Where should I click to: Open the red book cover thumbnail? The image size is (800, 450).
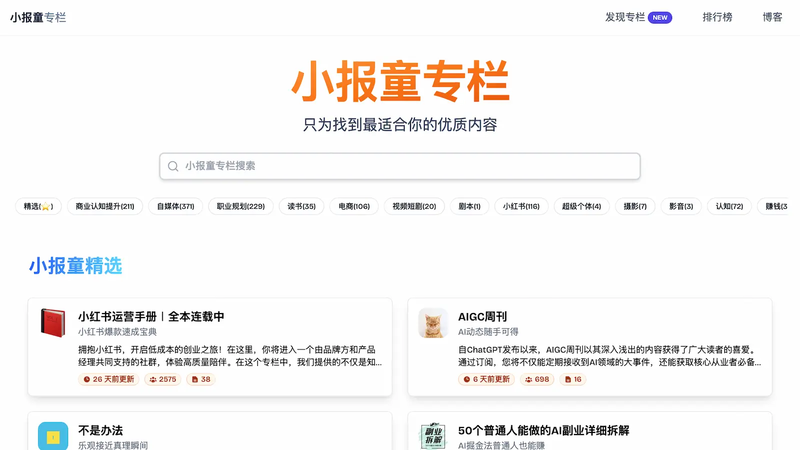pos(53,322)
